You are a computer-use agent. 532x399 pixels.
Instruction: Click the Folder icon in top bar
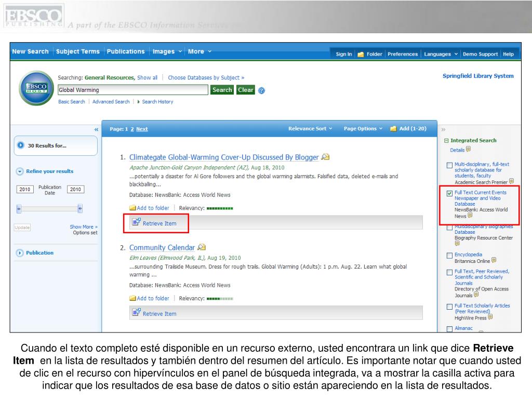click(x=361, y=54)
